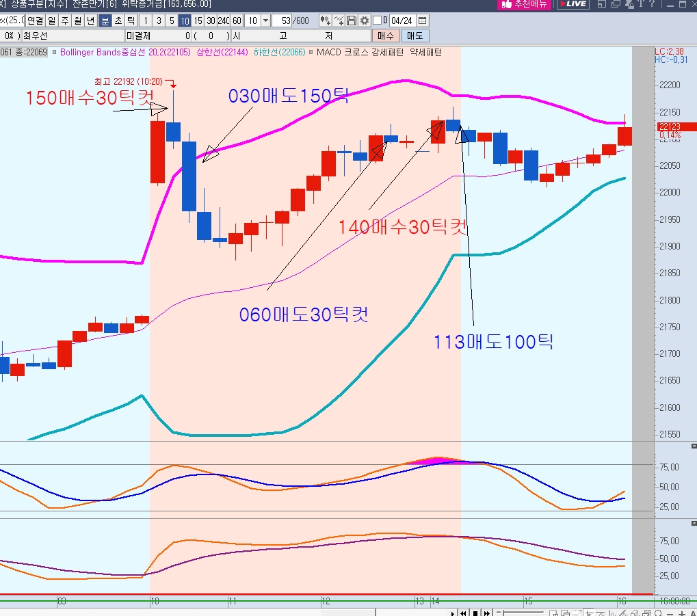697x616 pixels.
Task: Switch to 일 (daily) chart period
Action: point(53,21)
